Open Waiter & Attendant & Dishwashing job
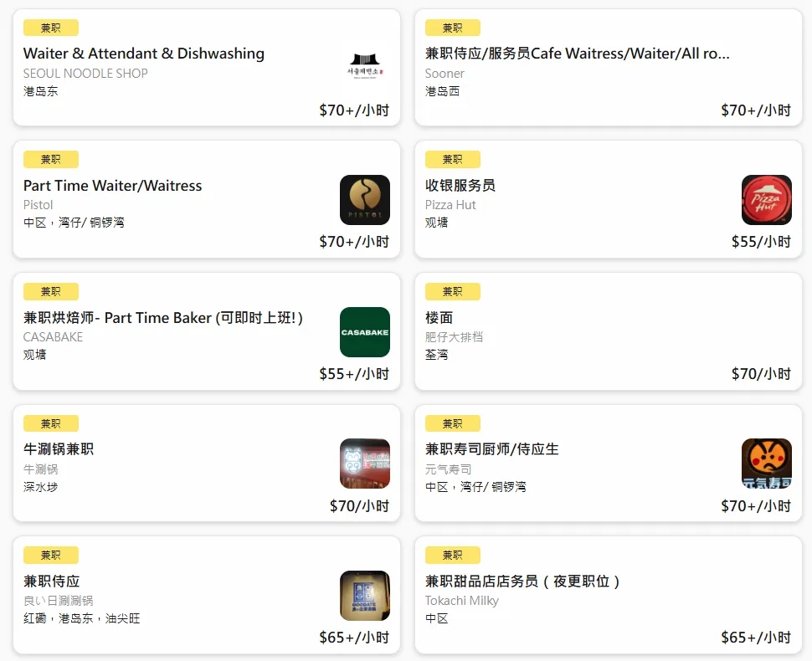 (x=144, y=54)
